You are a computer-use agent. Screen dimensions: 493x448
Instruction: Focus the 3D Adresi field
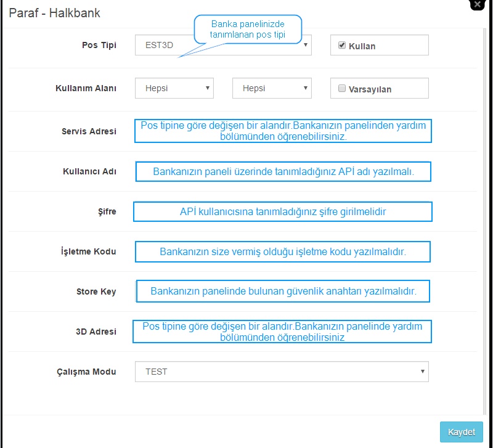click(282, 332)
